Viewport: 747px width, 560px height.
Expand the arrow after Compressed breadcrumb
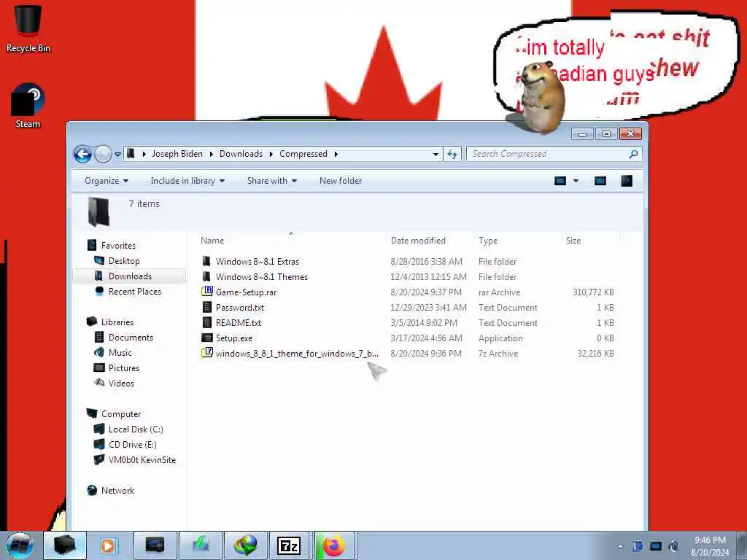(x=336, y=154)
